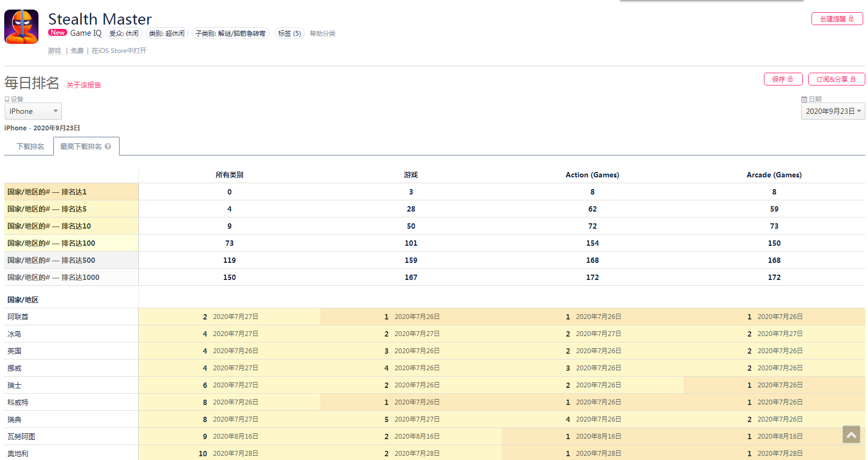The height and width of the screenshot is (460, 868).
Task: Click the 帮助分类 link
Action: coord(322,34)
